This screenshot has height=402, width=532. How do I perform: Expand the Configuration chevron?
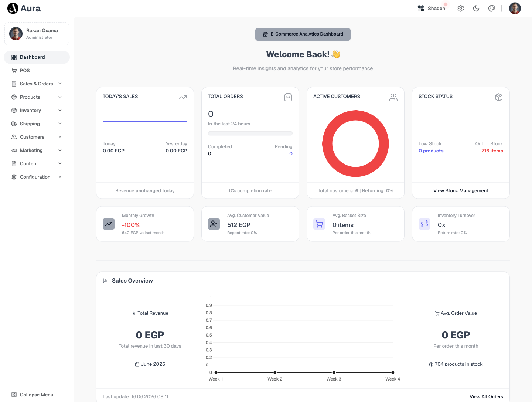[x=60, y=177]
